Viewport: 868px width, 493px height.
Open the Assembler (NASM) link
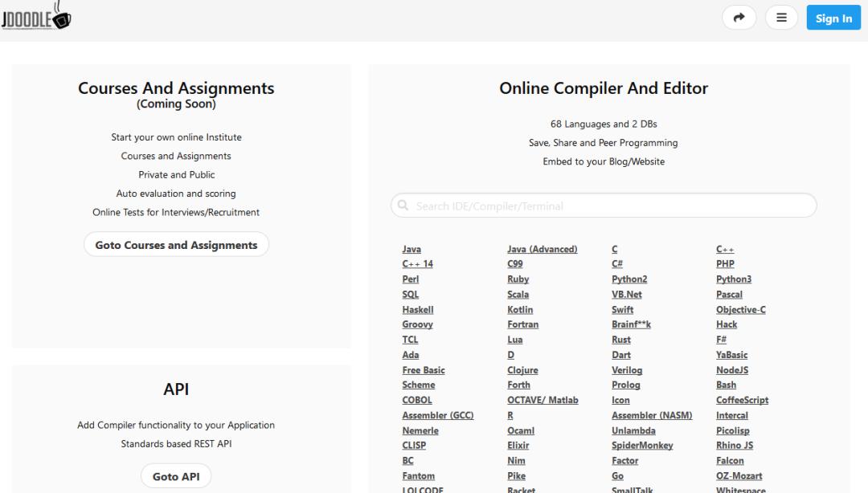652,416
